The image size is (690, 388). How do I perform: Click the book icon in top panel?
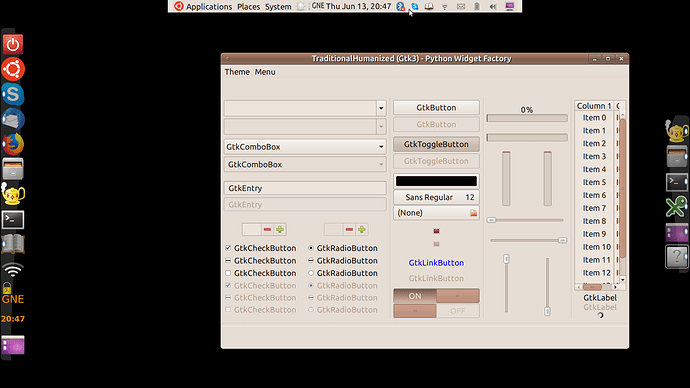tap(429, 6)
